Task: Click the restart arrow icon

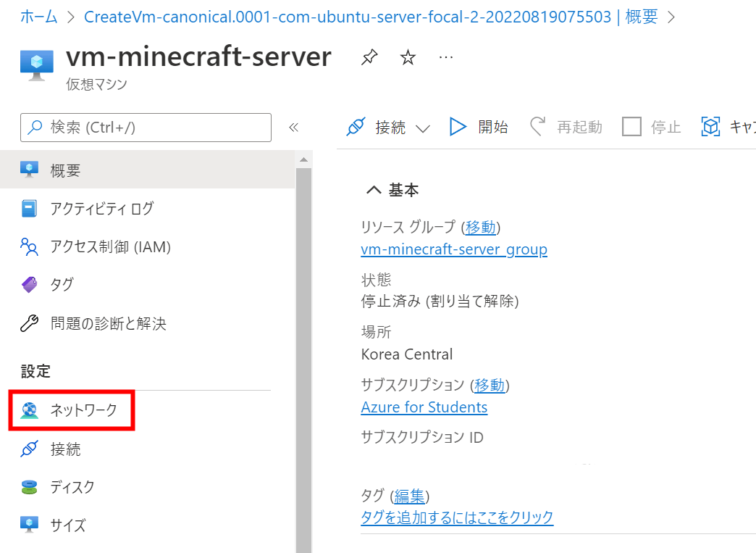Action: [537, 127]
